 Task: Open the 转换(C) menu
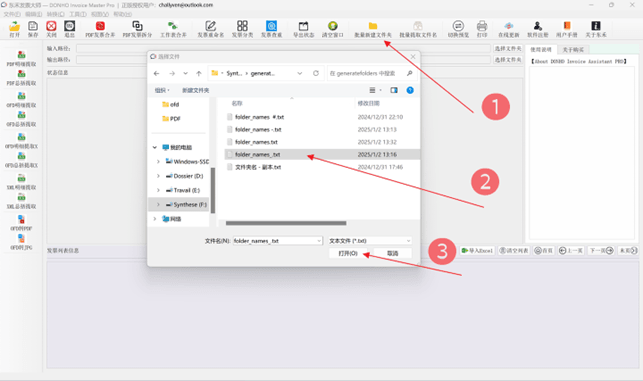[x=56, y=14]
